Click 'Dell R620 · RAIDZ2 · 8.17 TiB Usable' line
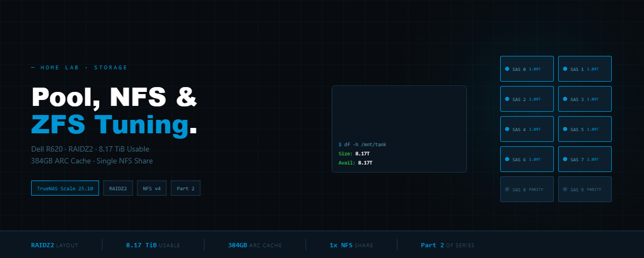 90,149
